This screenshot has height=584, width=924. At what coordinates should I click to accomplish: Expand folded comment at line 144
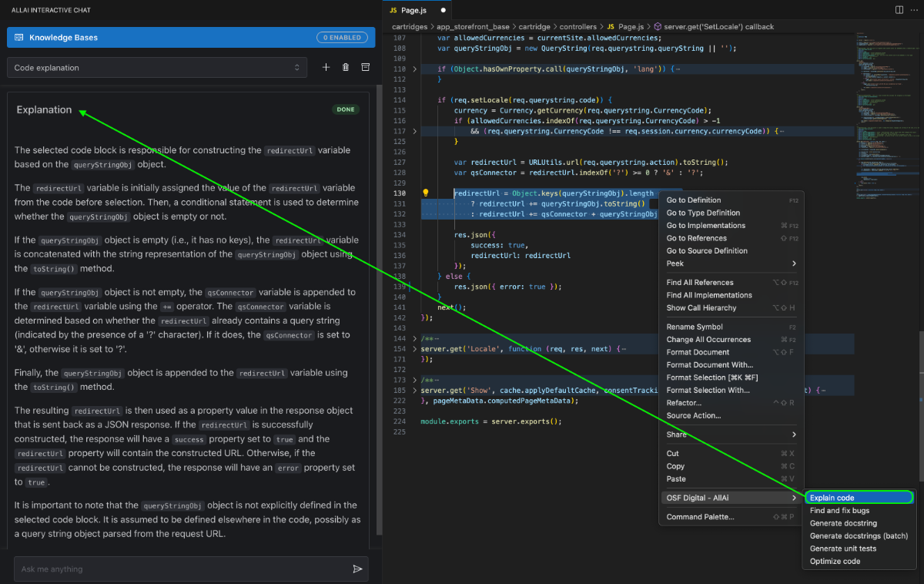tap(415, 339)
